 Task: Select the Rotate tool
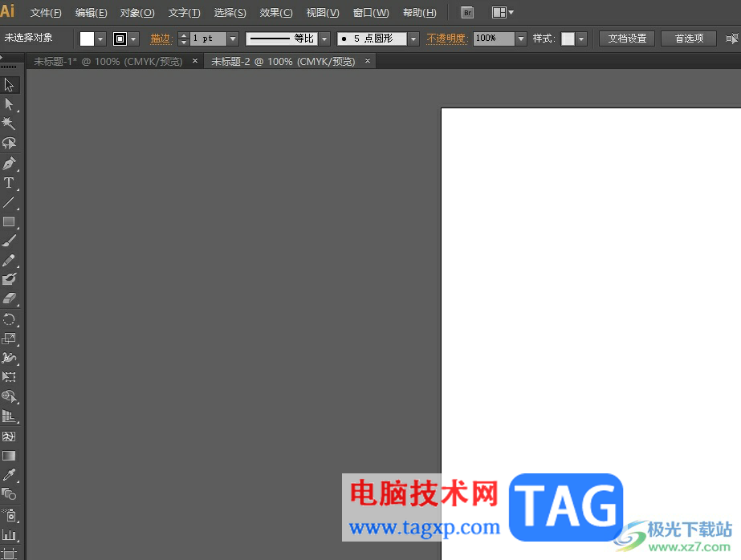(x=9, y=319)
